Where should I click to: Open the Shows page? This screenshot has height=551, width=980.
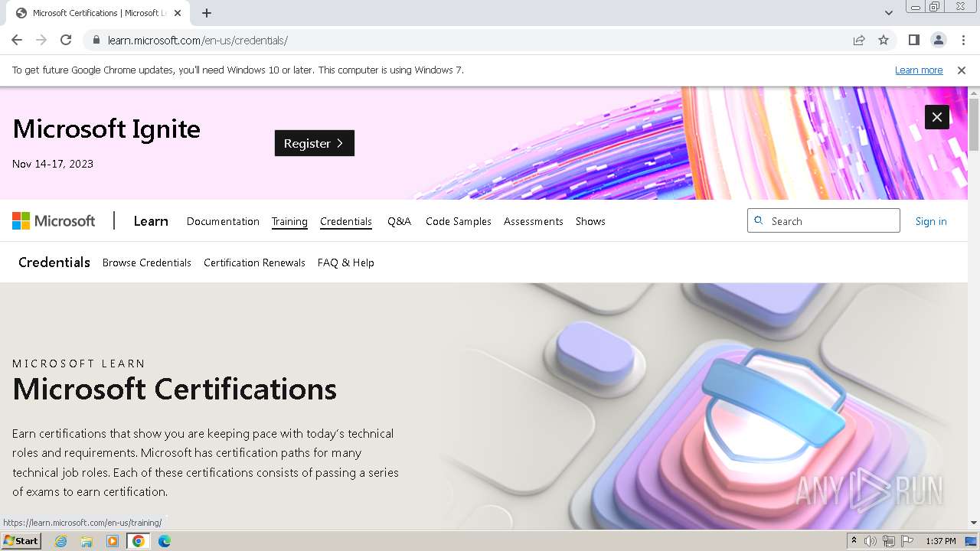[x=590, y=221]
